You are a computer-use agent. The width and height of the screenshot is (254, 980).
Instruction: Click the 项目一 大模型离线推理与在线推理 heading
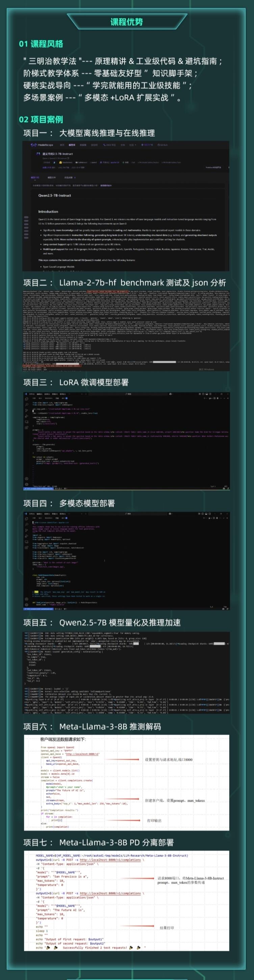[88, 133]
